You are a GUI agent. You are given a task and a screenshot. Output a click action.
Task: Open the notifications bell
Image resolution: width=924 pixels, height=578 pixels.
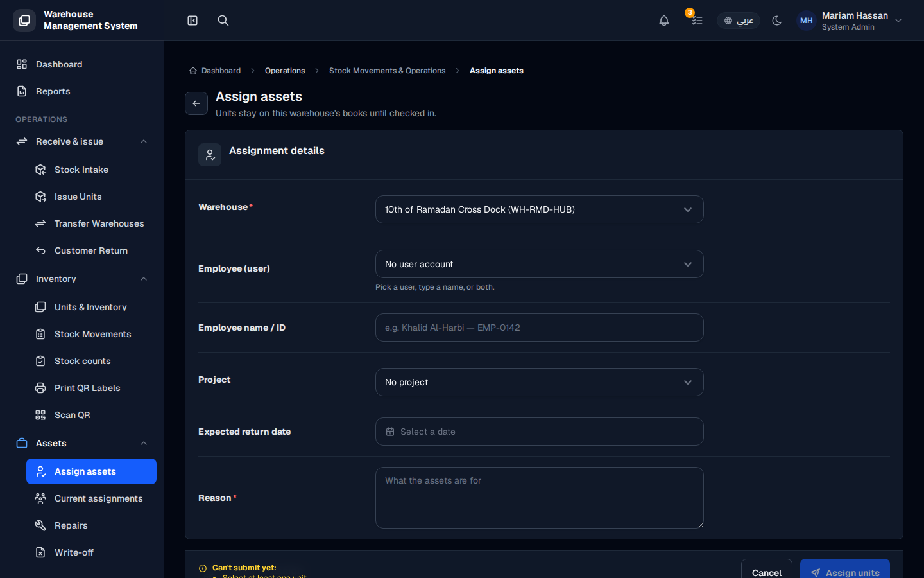[664, 21]
